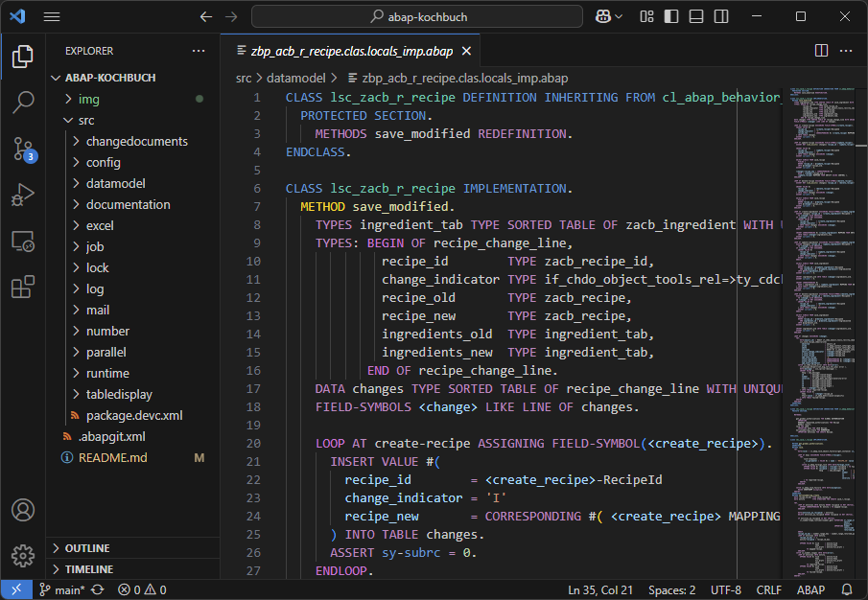Open the Copilot dropdown arrow
The width and height of the screenshot is (868, 600).
(x=619, y=16)
